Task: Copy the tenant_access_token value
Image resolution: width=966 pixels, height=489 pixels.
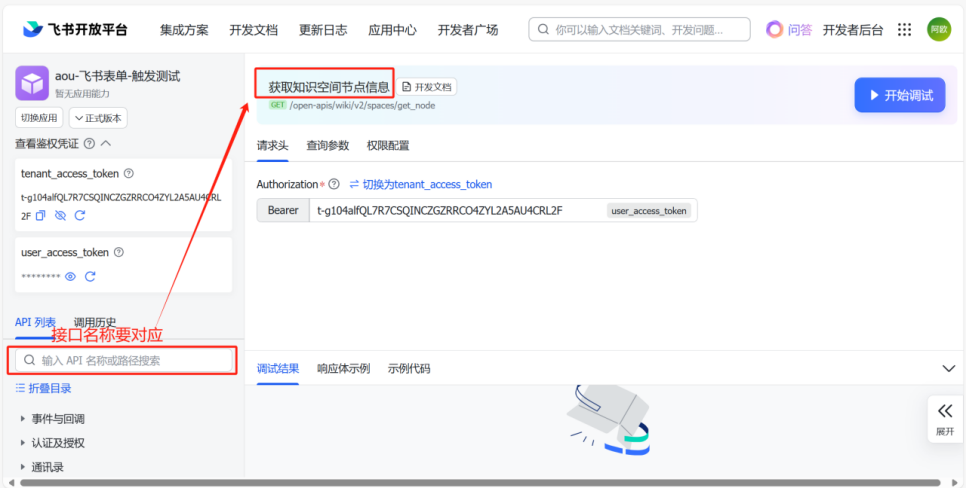Action: point(41,216)
